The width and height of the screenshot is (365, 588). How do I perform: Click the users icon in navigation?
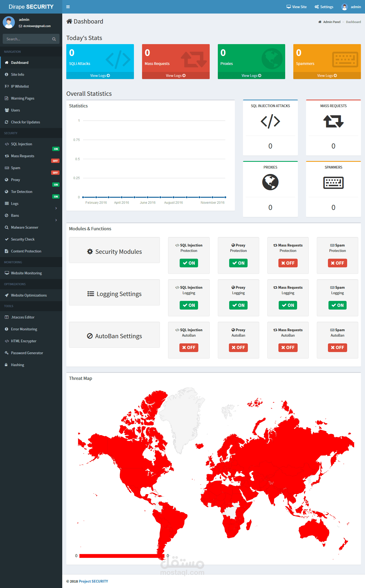[7, 110]
